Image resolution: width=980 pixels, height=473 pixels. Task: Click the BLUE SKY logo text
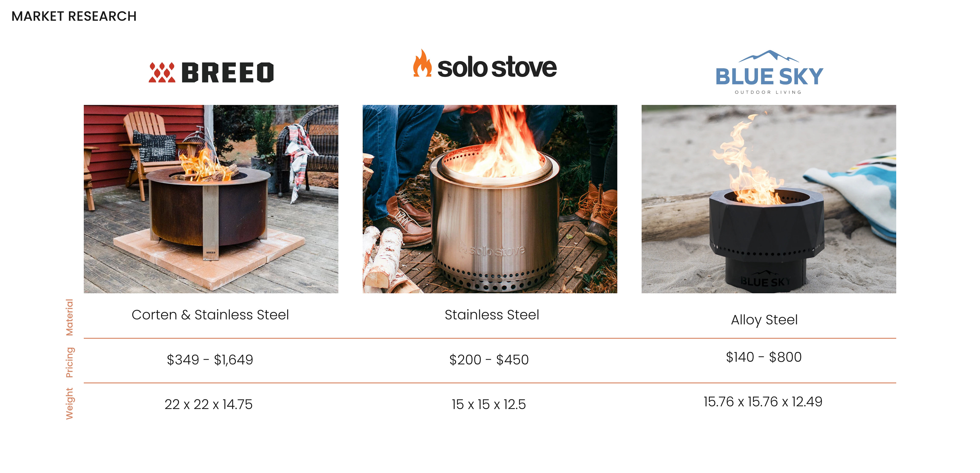point(769,77)
